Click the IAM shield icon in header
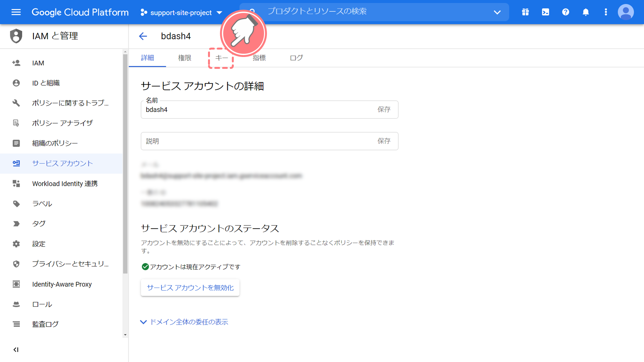The height and width of the screenshot is (362, 644). (x=16, y=36)
